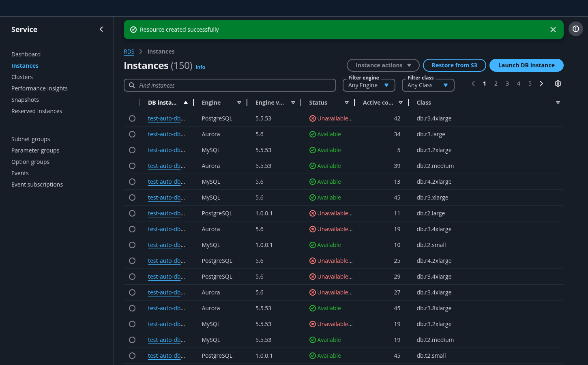Image resolution: width=588 pixels, height=365 pixels.
Task: Go to next page arrow
Action: [x=541, y=84]
